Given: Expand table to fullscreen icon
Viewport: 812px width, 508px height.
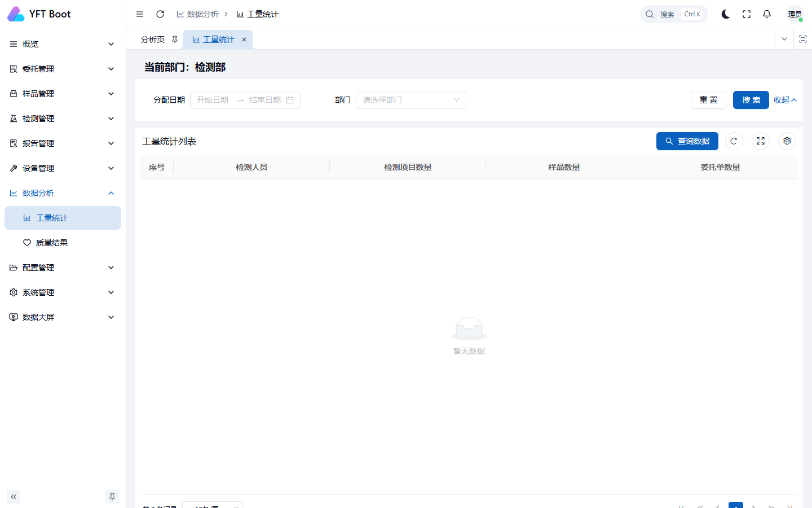Looking at the screenshot, I should pos(761,141).
